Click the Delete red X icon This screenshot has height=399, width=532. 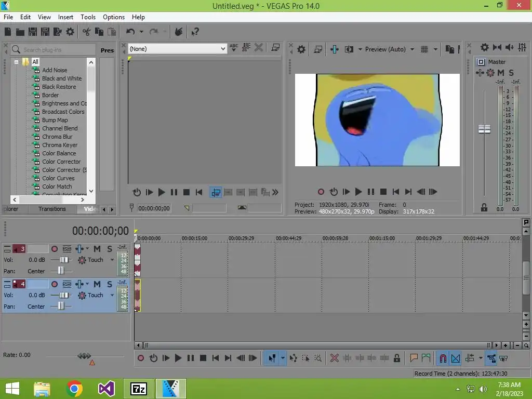point(334,358)
